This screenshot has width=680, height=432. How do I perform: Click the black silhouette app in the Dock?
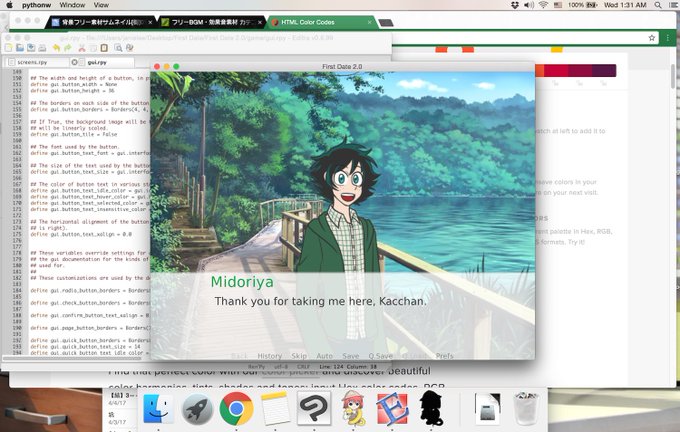coord(431,408)
